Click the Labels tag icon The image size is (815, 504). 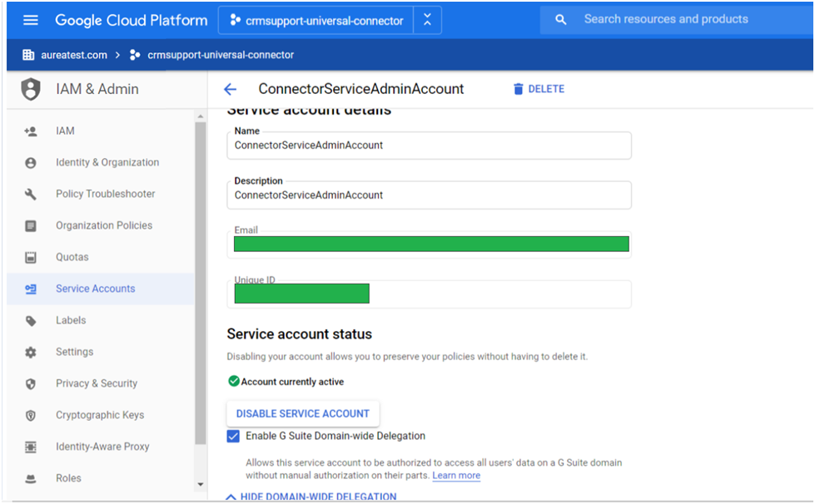[31, 321]
